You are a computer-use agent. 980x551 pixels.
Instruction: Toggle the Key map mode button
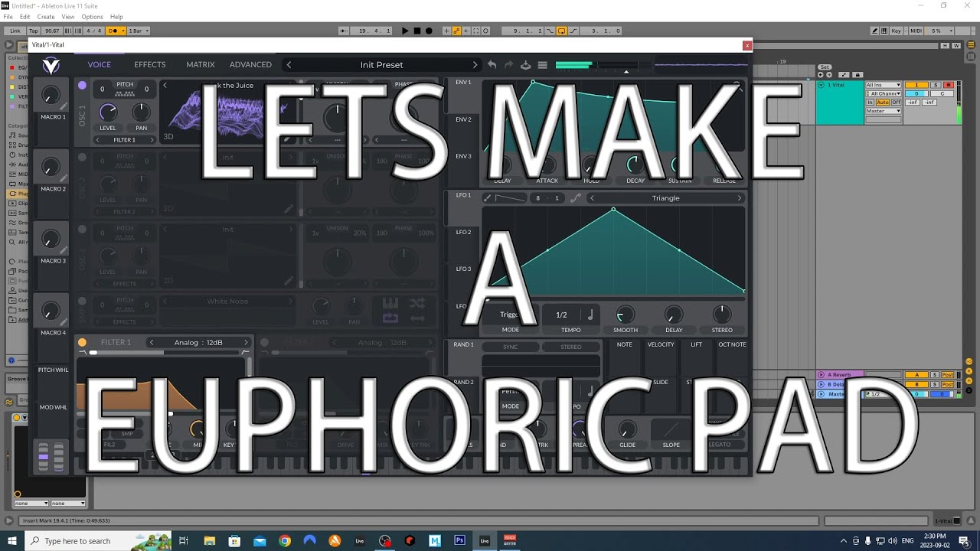[896, 31]
